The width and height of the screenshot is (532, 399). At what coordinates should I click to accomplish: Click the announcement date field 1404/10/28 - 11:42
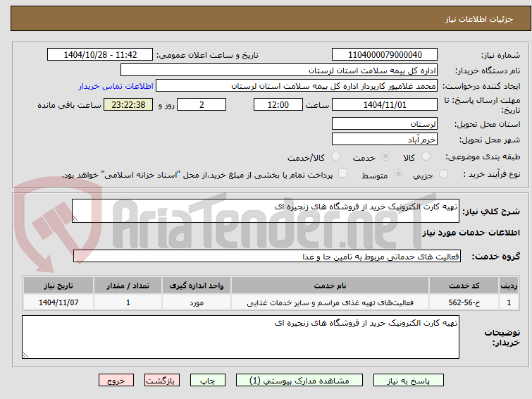[x=100, y=55]
